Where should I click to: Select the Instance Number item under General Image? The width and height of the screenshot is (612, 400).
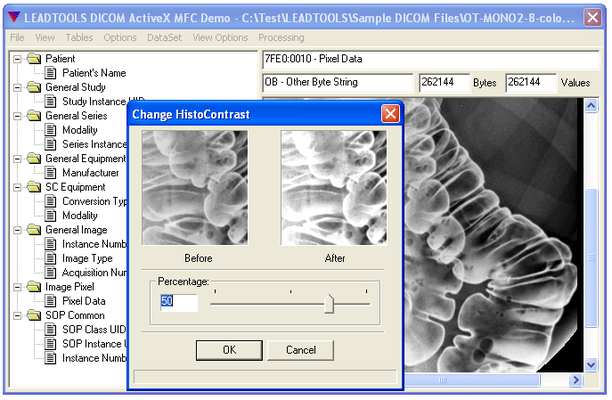(94, 244)
